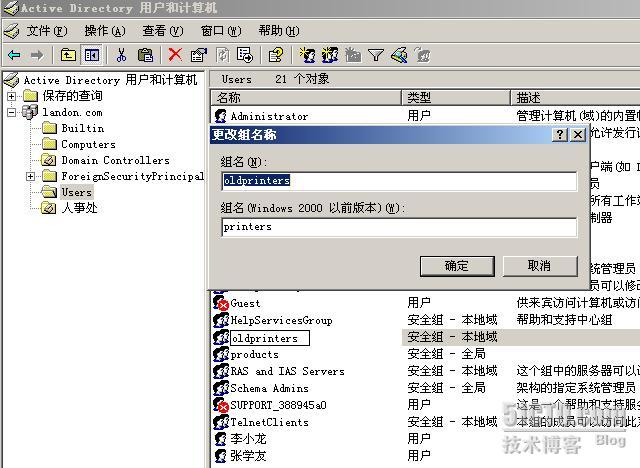Close the 更改组名称 dialog
The width and height of the screenshot is (640, 468).
click(x=578, y=134)
